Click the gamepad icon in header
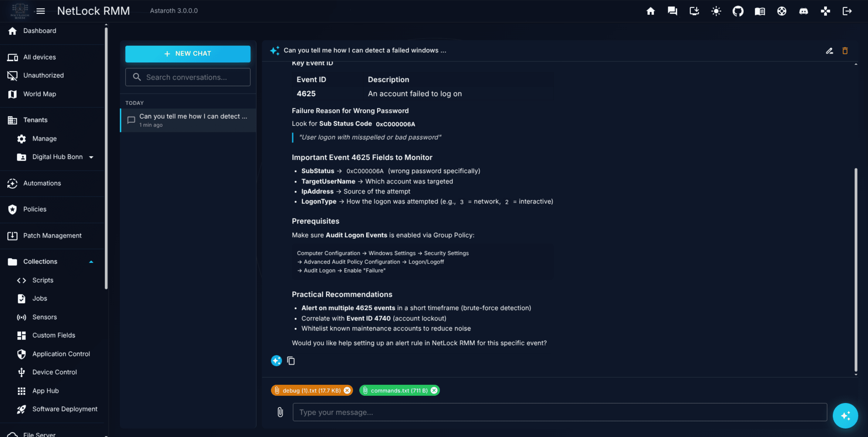868x437 pixels. (x=825, y=11)
